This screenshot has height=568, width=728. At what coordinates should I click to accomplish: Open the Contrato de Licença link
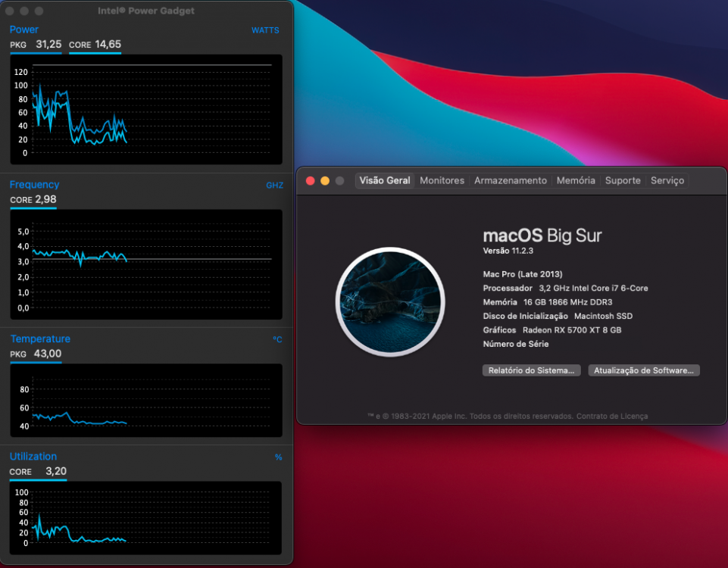(x=611, y=417)
